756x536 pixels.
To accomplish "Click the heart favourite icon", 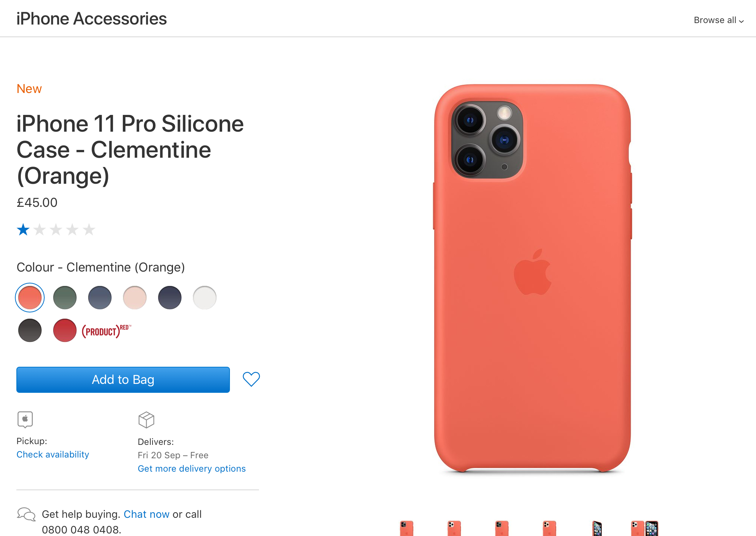I will click(251, 379).
